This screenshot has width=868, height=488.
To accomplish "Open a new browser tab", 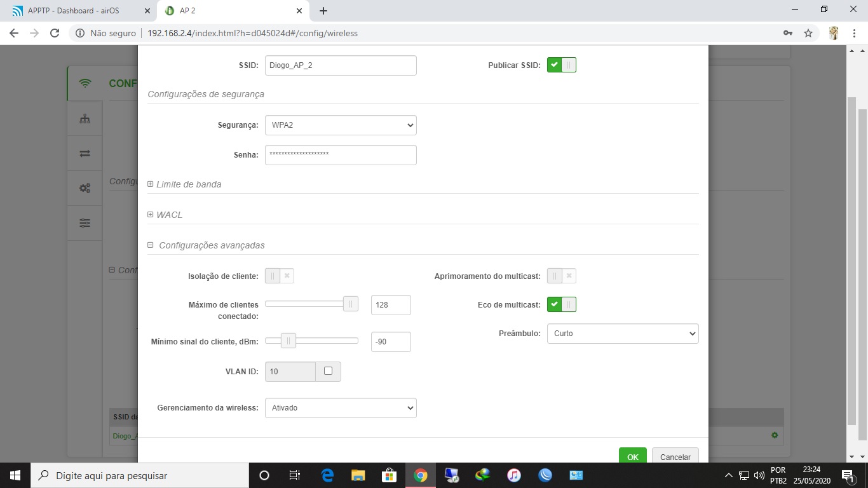I will 323,11.
